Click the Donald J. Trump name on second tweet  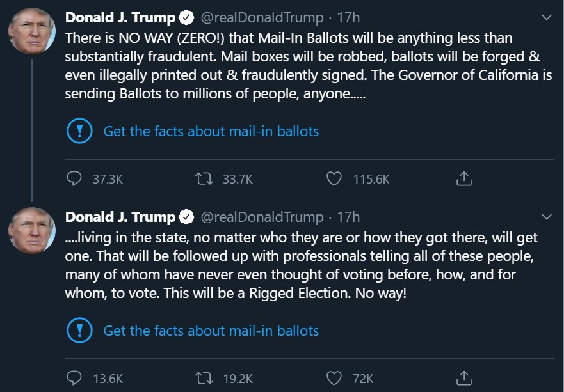pos(120,217)
